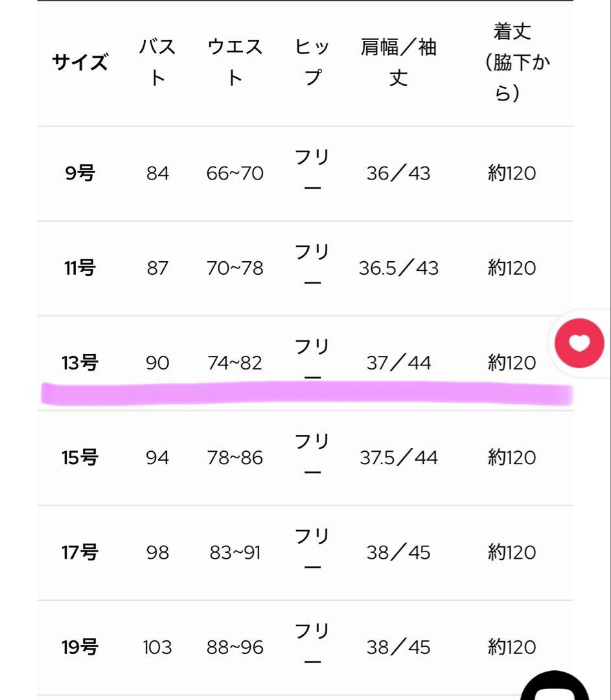The height and width of the screenshot is (700, 611).
Task: Open the black floating icon at bottom right
Action: [x=555, y=686]
